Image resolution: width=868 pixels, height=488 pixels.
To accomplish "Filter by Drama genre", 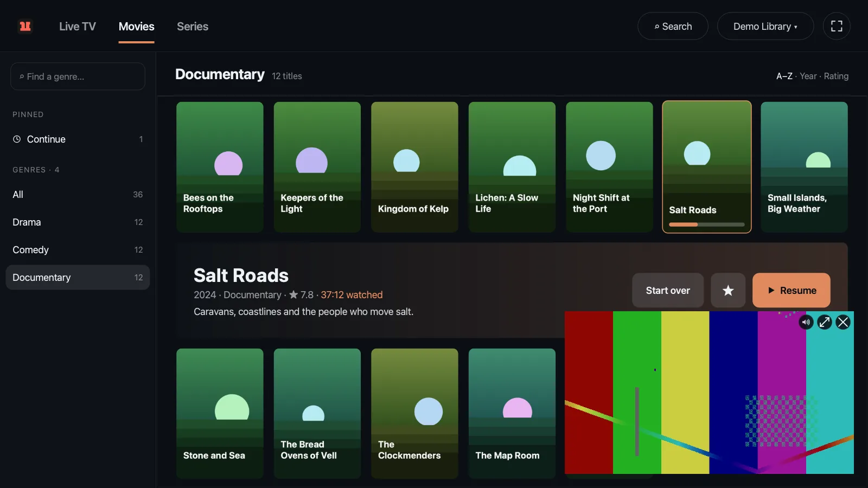I will pos(78,222).
